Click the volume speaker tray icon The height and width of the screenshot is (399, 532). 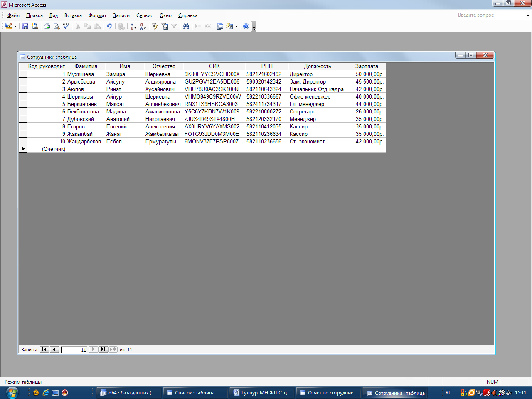coord(494,393)
